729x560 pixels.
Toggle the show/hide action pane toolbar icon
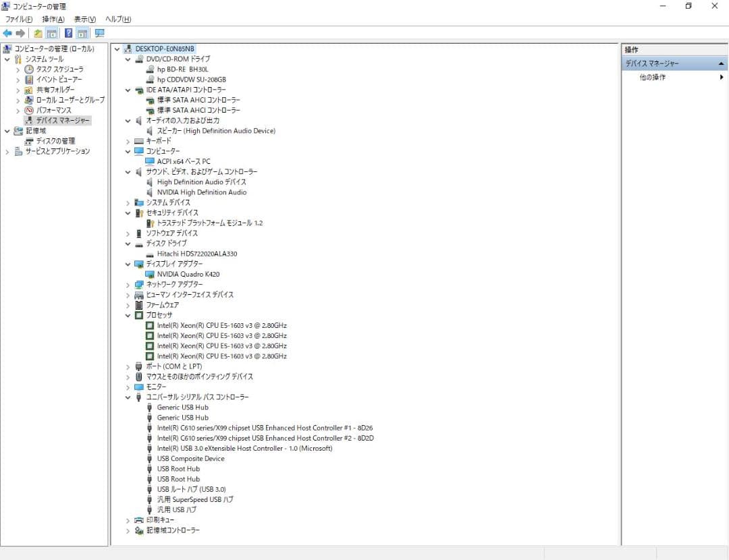[82, 33]
